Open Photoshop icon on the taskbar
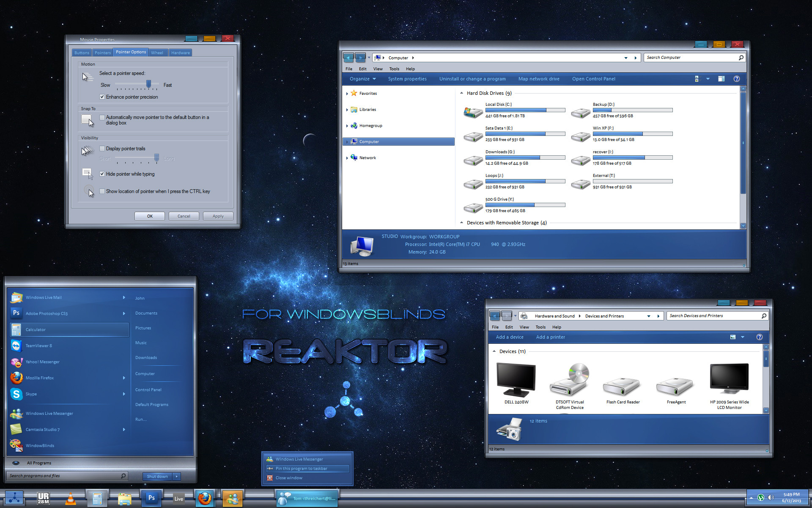This screenshot has height=508, width=812. click(151, 498)
